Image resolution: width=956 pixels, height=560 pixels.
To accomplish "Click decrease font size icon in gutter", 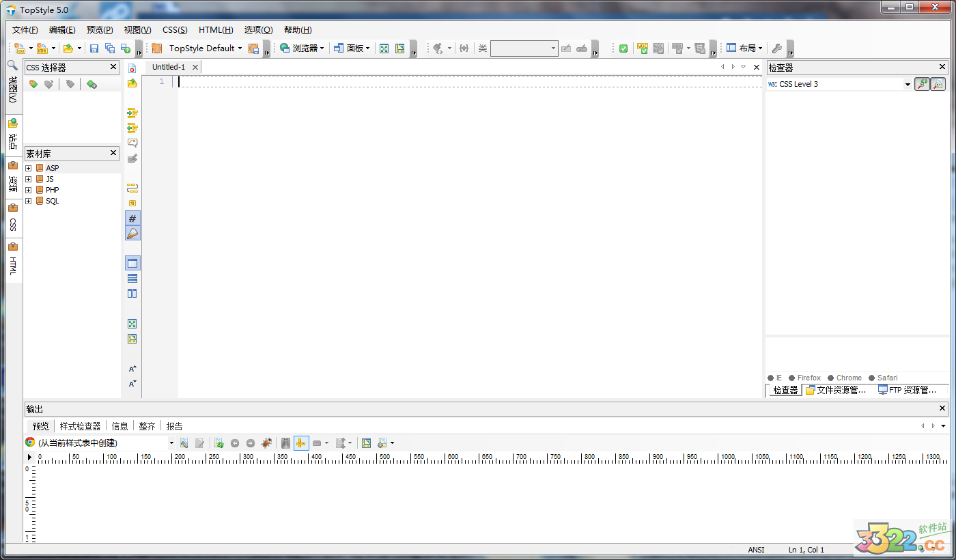I will pos(132,384).
